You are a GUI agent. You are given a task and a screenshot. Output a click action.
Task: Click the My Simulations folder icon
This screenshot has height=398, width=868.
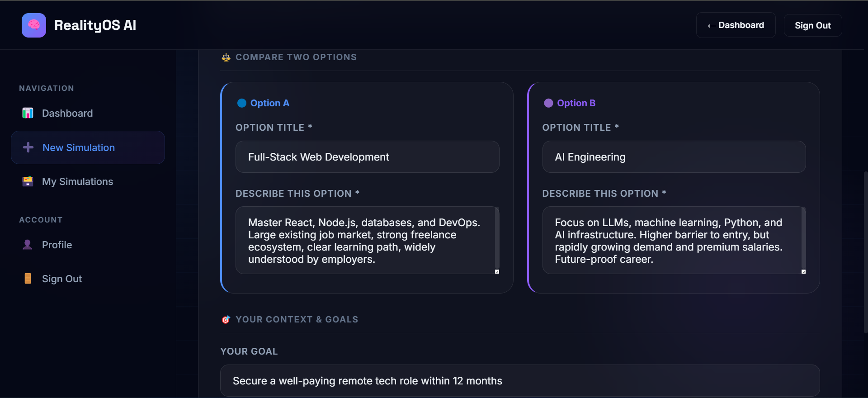pyautogui.click(x=28, y=181)
